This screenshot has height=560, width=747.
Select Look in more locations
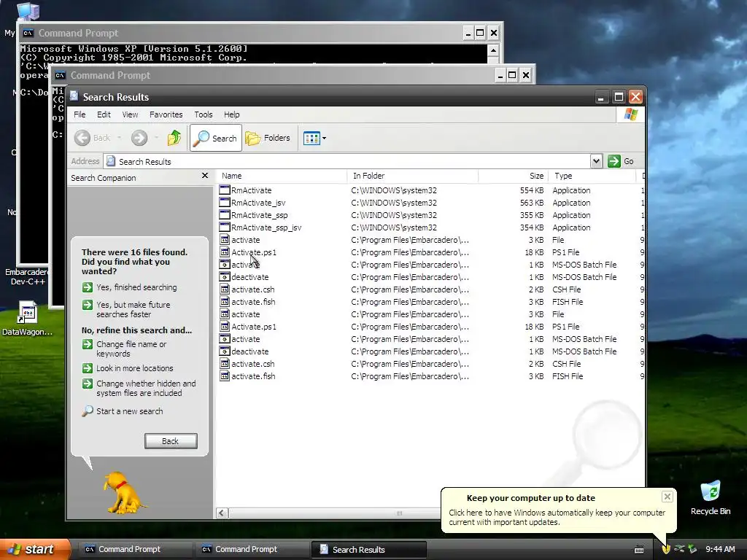pyautogui.click(x=128, y=368)
